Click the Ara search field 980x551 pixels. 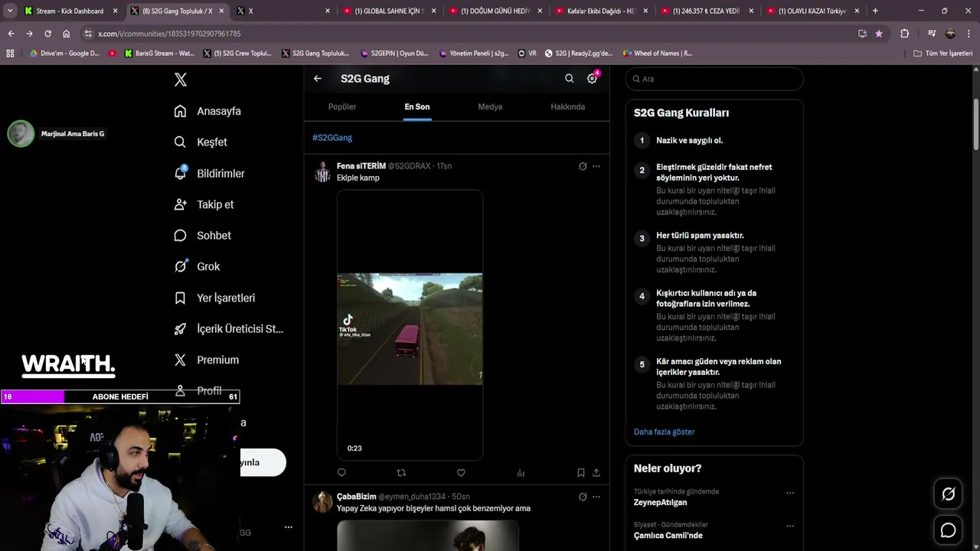(x=714, y=79)
